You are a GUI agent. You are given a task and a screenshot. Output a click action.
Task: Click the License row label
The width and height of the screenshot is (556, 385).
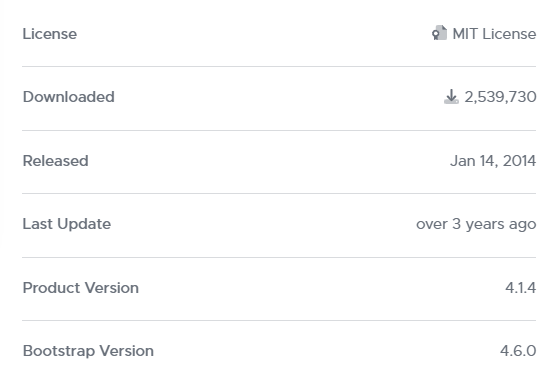click(x=50, y=34)
